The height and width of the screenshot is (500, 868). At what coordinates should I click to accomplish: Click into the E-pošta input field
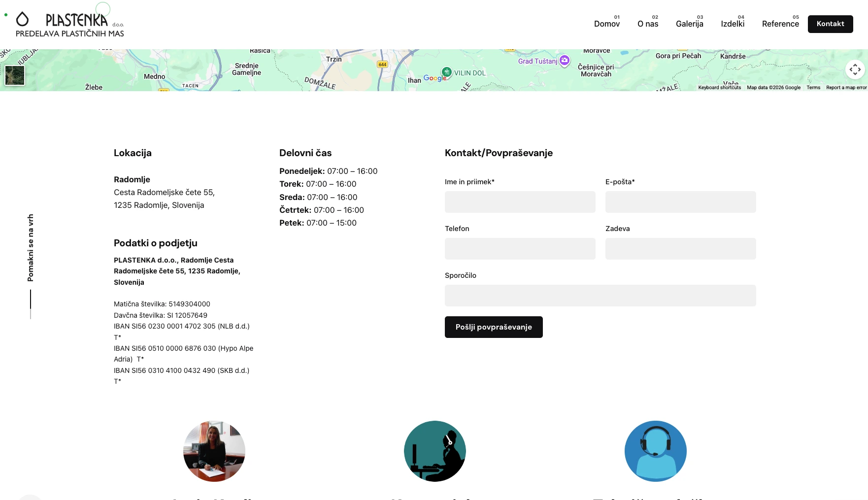tap(681, 202)
